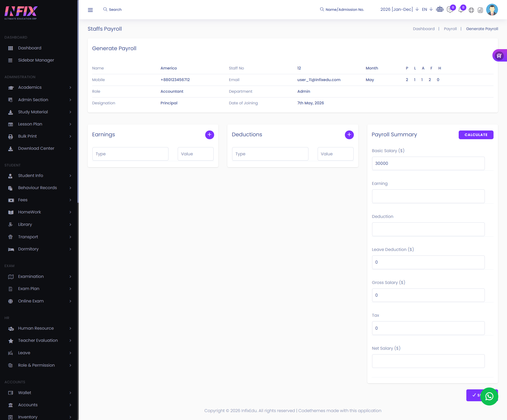Open the 2026 [Jan-Dec] session dropdown
The width and height of the screenshot is (507, 420).
(x=399, y=10)
